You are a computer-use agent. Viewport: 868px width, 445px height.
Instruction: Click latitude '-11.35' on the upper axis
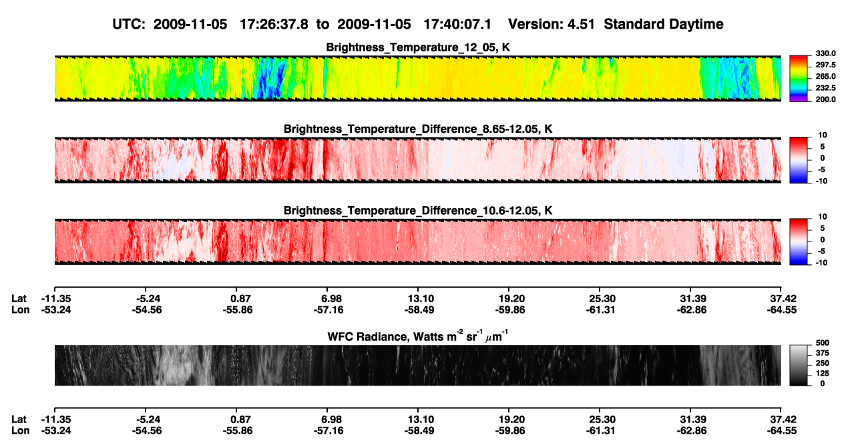(x=55, y=298)
